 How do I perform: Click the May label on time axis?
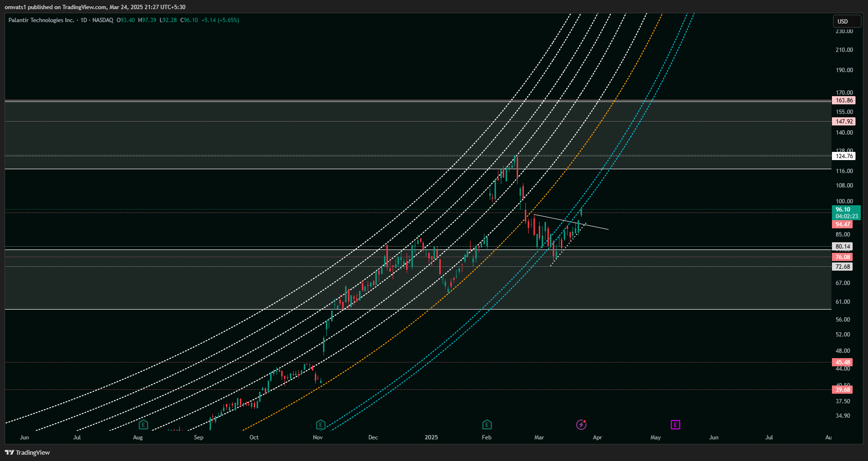coord(656,437)
